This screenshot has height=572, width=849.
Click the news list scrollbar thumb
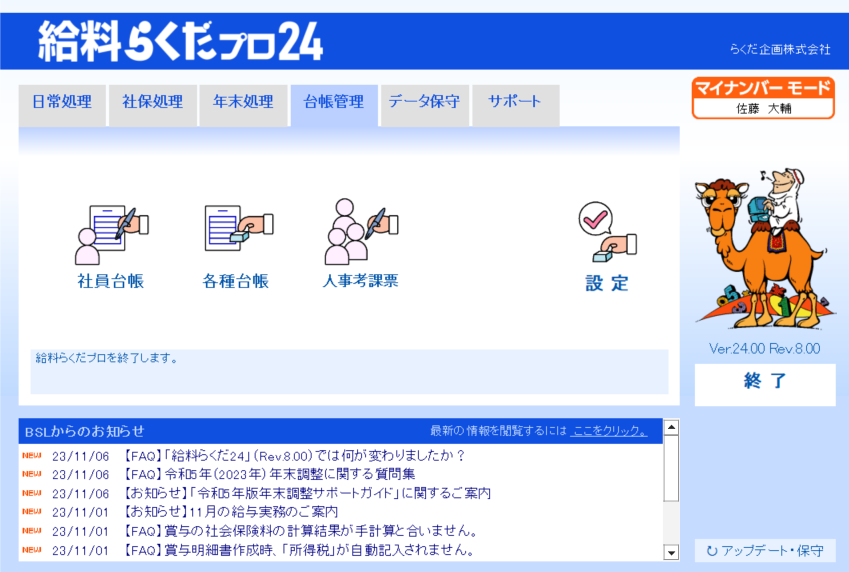(x=671, y=468)
